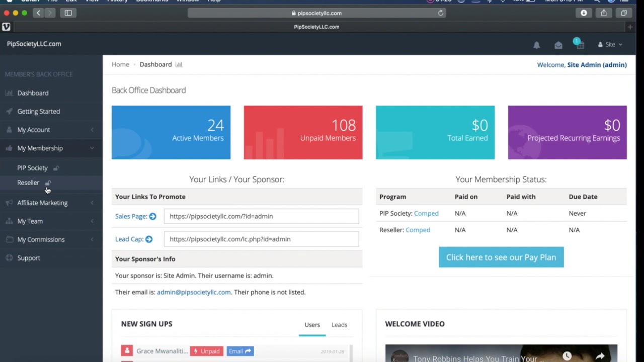This screenshot has height=362, width=644.
Task: Click the Sales Page URL field
Action: tap(261, 216)
